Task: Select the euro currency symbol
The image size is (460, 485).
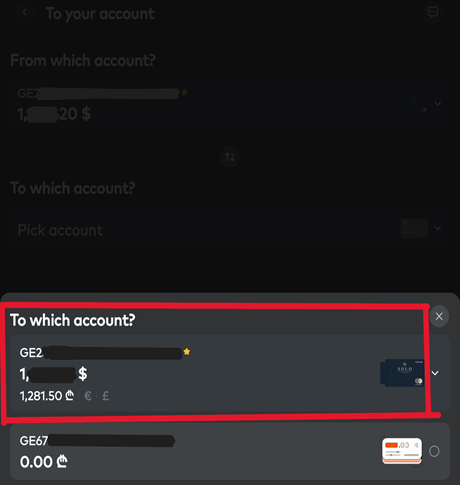Action: point(88,396)
